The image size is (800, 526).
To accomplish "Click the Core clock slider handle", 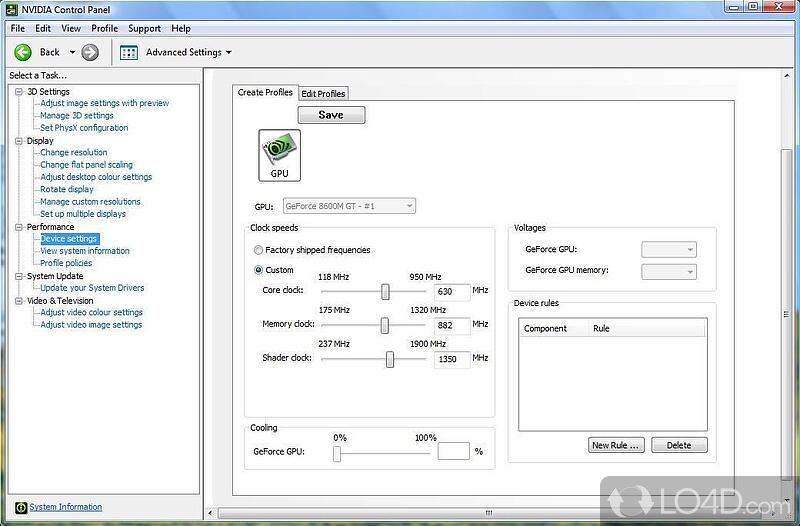I will [x=385, y=291].
